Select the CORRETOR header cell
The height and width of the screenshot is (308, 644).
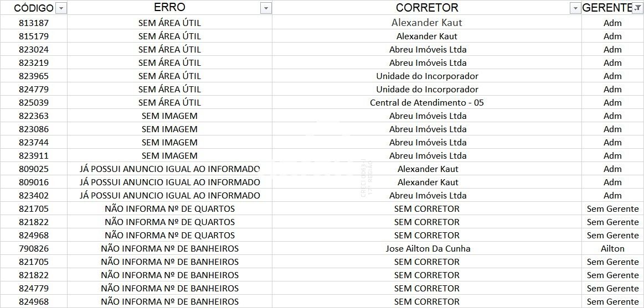(x=427, y=8)
